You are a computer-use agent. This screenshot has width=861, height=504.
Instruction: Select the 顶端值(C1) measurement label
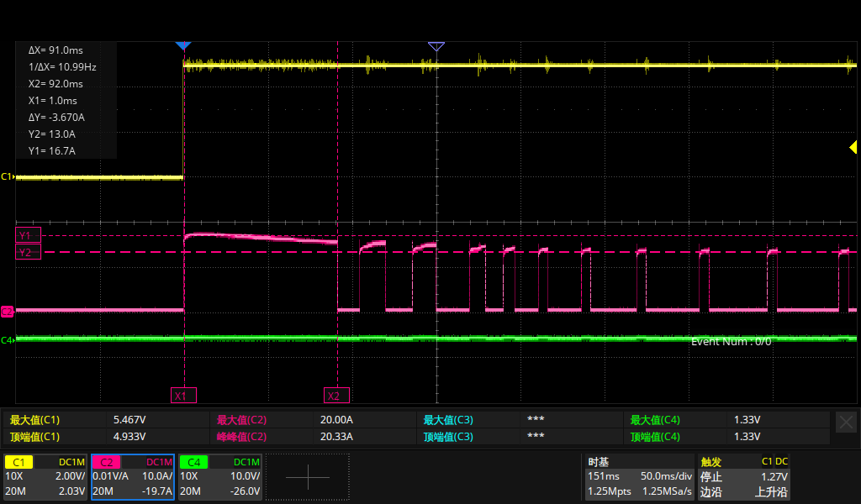pyautogui.click(x=34, y=437)
